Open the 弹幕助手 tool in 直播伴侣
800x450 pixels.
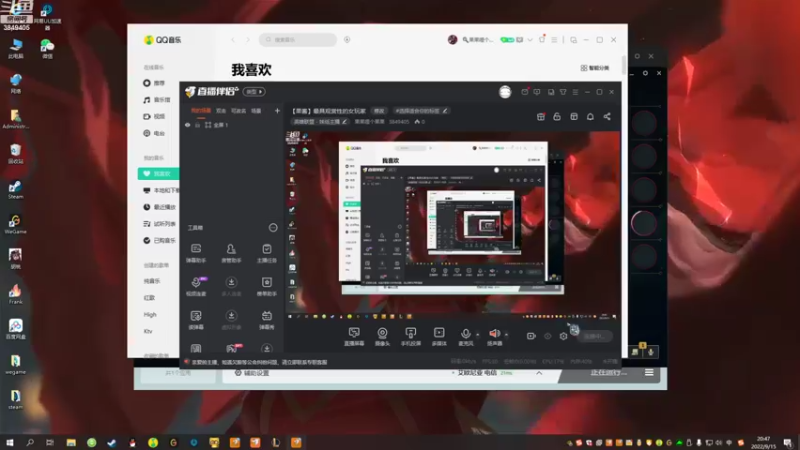(196, 253)
